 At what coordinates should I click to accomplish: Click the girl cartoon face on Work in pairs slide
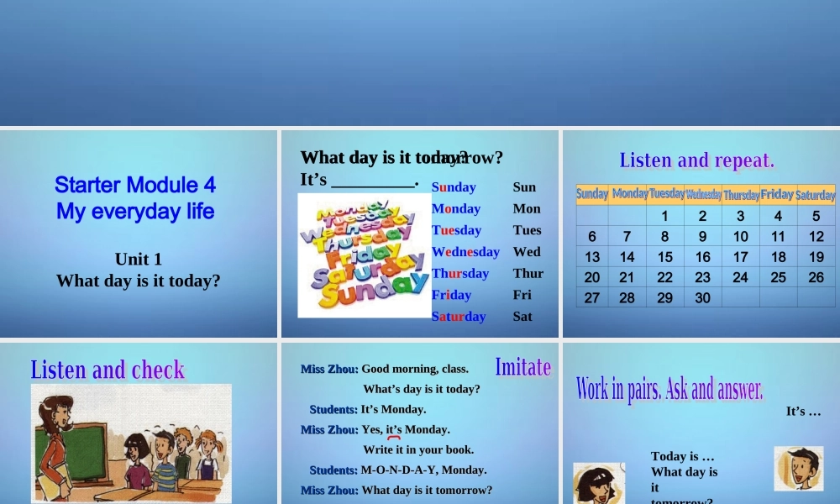(x=598, y=486)
